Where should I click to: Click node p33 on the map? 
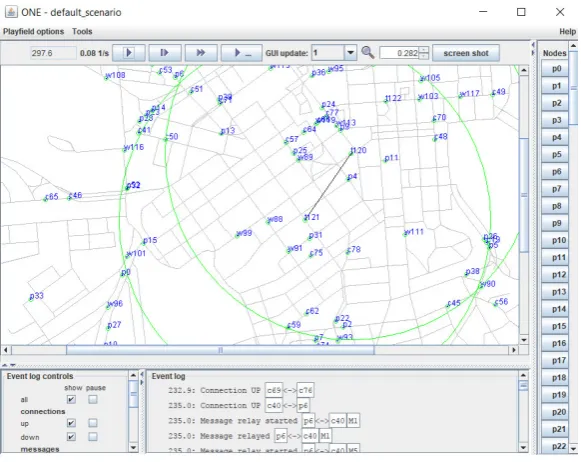[36, 296]
